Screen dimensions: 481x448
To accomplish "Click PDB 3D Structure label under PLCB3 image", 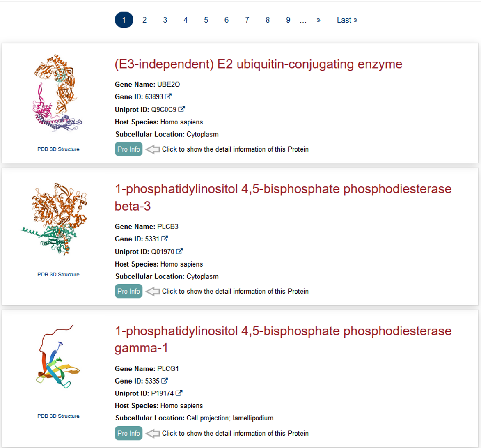I will [x=58, y=274].
